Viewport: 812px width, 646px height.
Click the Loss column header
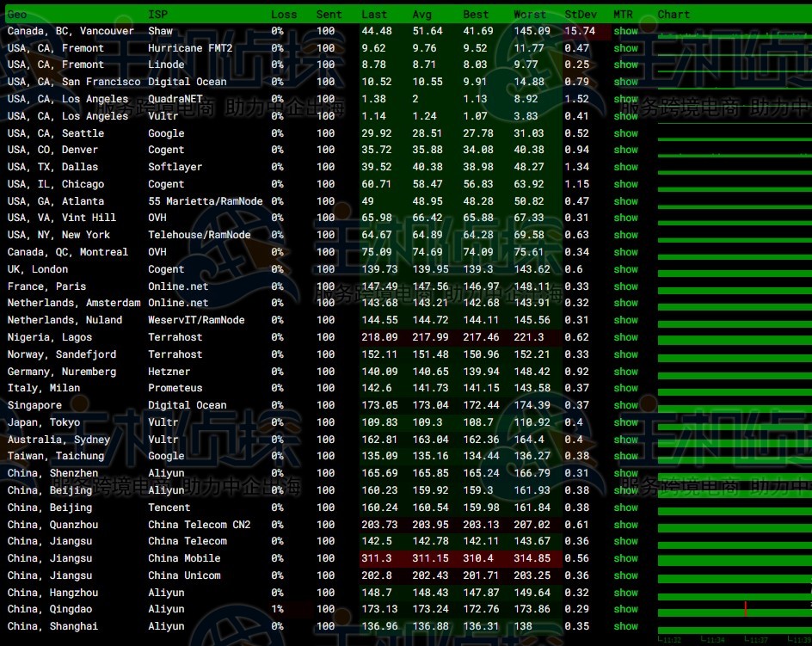click(284, 15)
